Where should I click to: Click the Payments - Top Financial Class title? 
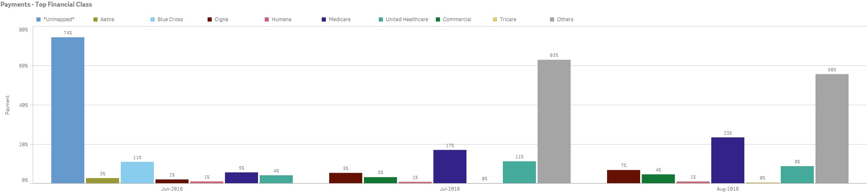click(x=46, y=5)
